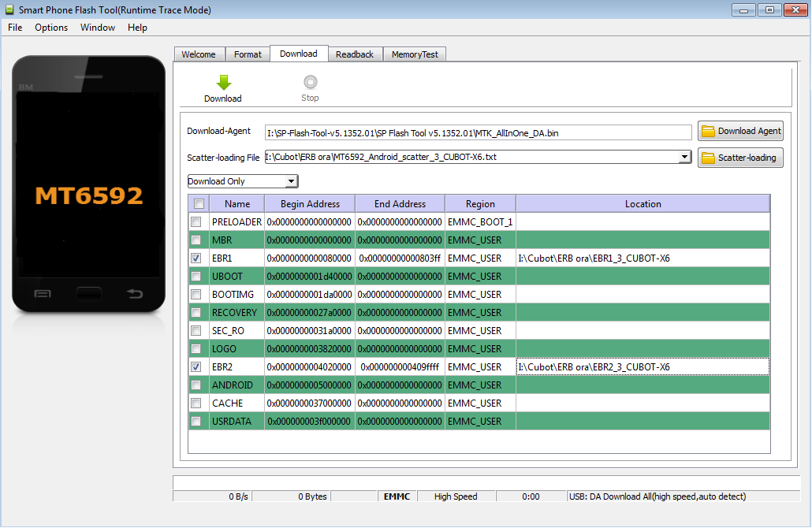The image size is (812, 528).
Task: Click the Download-Agent path field
Action: pos(478,132)
